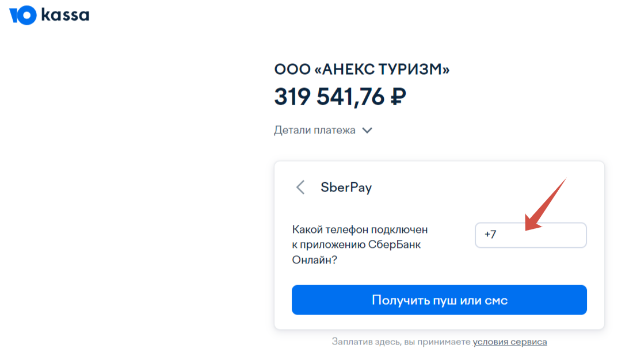The height and width of the screenshot is (364, 633).
Task: Click the chevron next to Детали платежа
Action: coord(367,131)
